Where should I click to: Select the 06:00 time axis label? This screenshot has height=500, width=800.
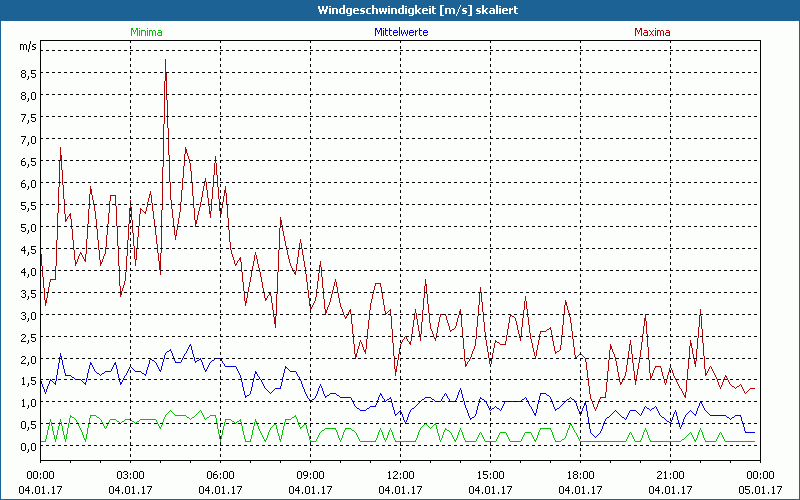pos(220,474)
